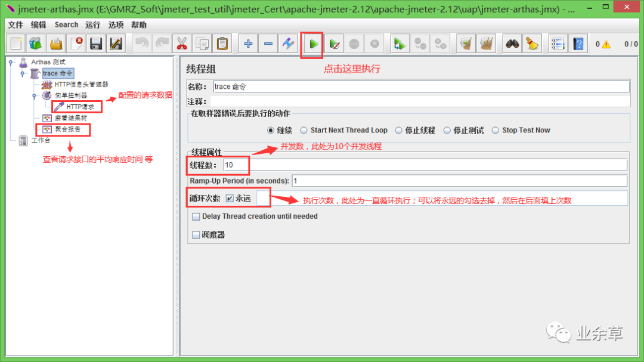
Task: Click Save As pencil icon
Action: click(116, 44)
